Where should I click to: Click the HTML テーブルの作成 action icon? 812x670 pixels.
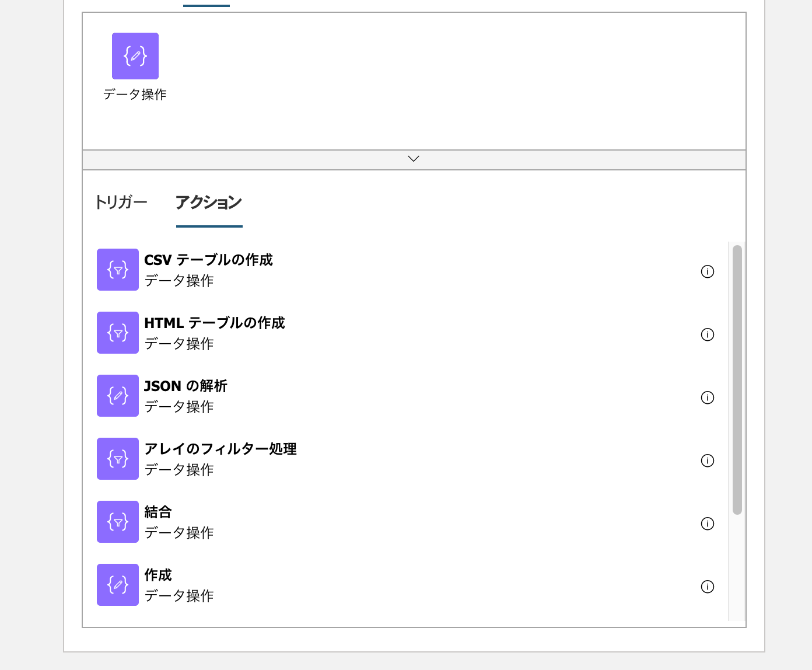118,333
